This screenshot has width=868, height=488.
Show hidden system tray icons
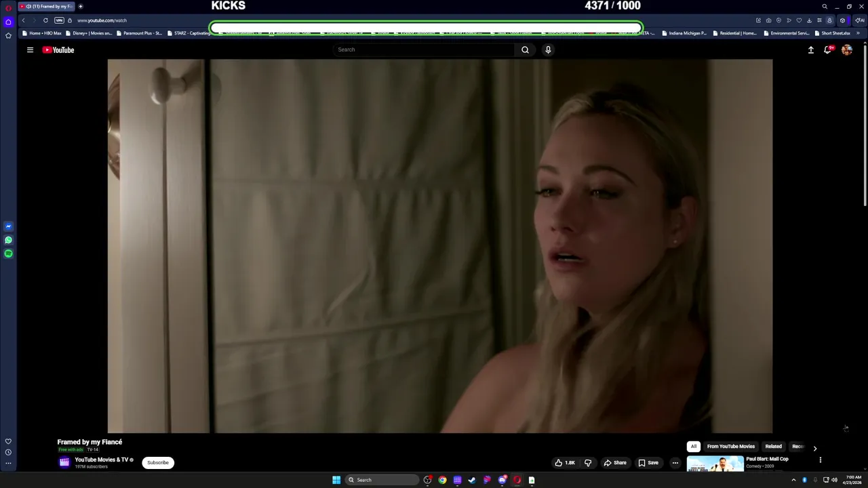click(x=793, y=480)
